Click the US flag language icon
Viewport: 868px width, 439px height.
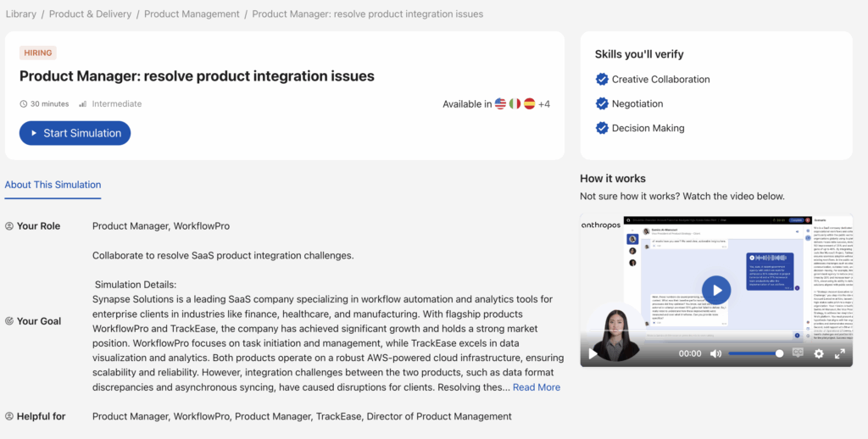coord(500,104)
